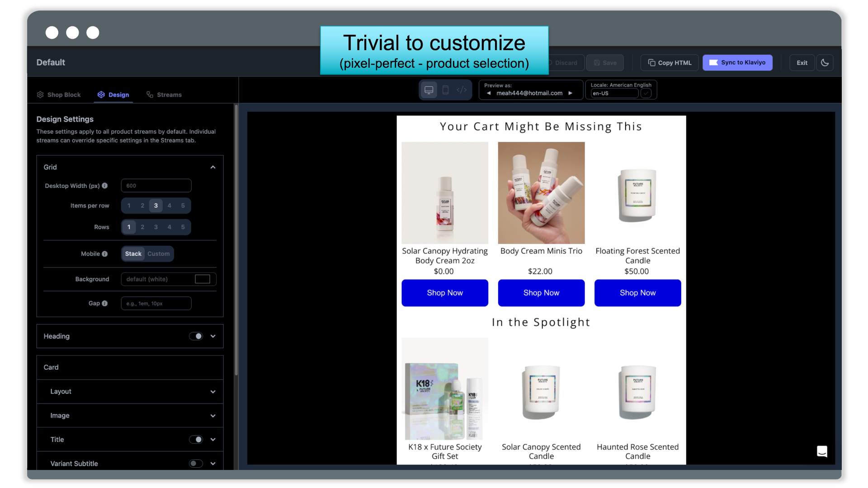This screenshot has height=488, width=868.
Task: Expand the Layout section
Action: [x=213, y=392]
